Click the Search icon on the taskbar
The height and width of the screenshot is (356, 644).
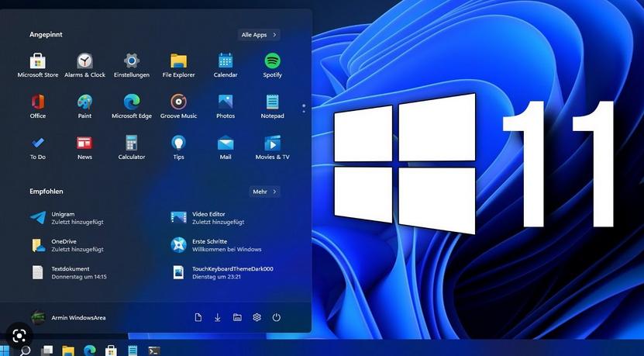click(x=25, y=351)
